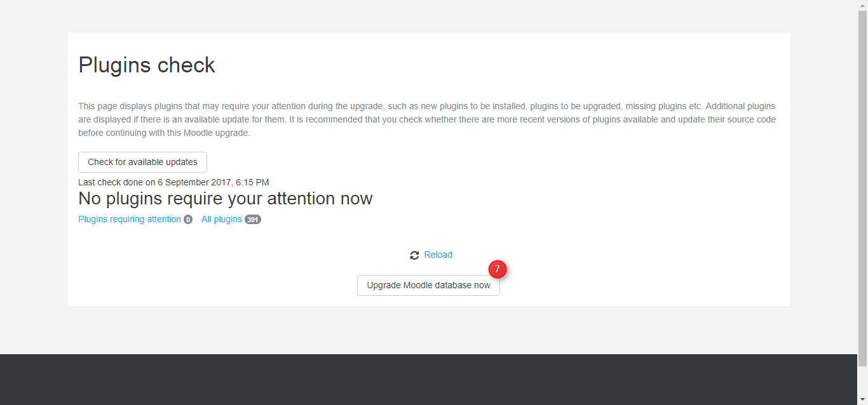This screenshot has height=405, width=868.
Task: Click the scrollbar up arrow
Action: pos(862,5)
